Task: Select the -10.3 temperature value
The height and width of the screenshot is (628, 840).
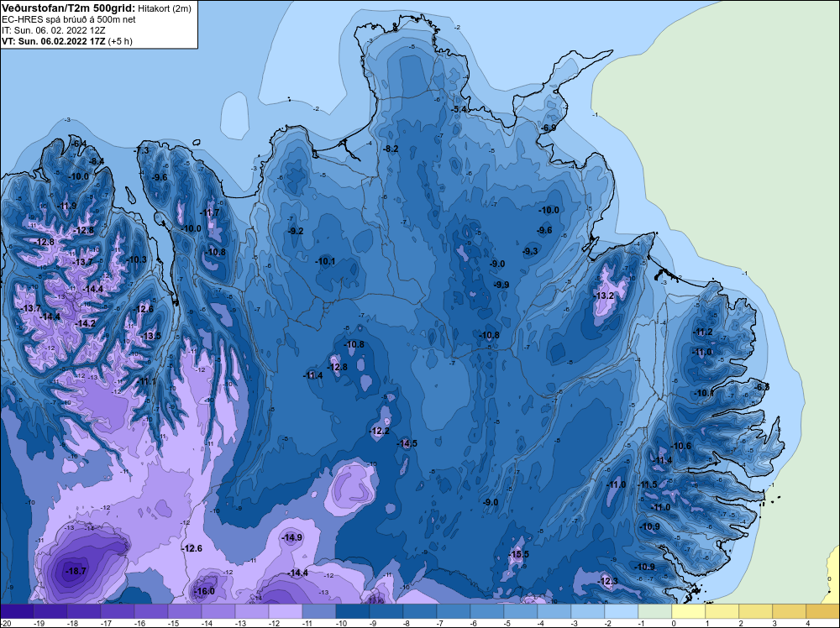Action: tap(136, 259)
